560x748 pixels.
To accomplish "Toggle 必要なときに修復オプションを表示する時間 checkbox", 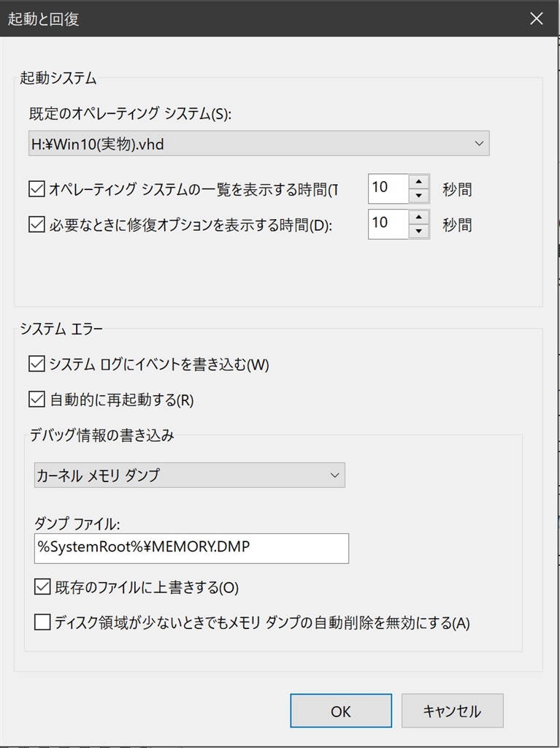I will [37, 224].
